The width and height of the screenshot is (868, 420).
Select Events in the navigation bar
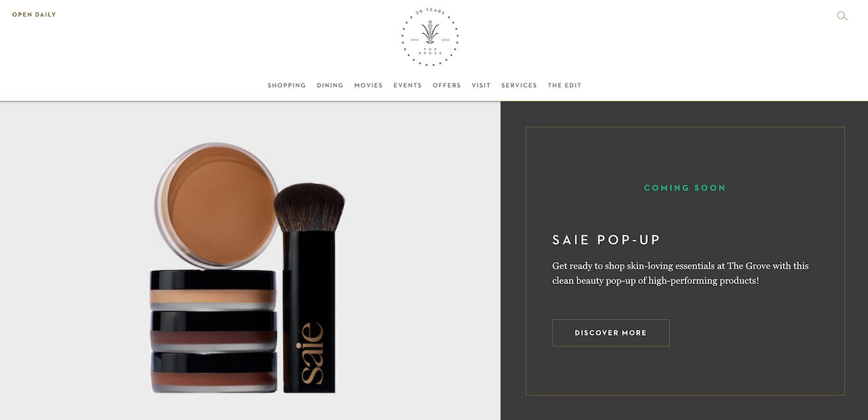point(407,86)
